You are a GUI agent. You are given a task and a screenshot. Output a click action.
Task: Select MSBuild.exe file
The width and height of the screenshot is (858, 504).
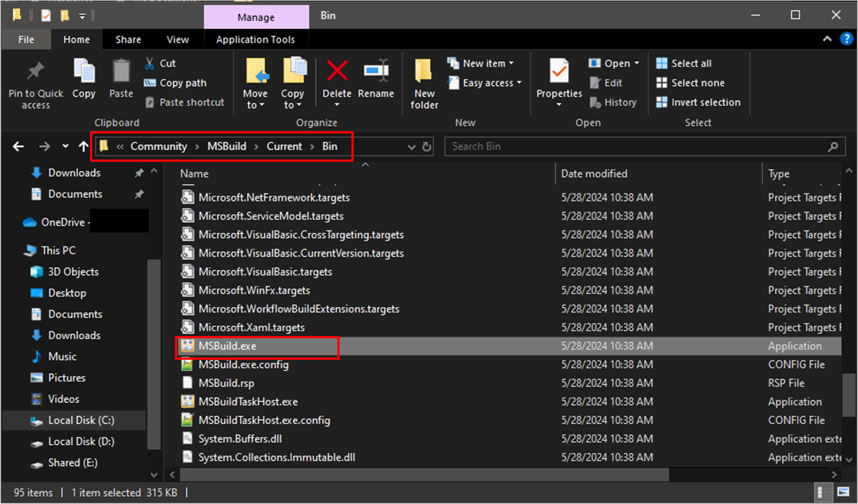(228, 346)
